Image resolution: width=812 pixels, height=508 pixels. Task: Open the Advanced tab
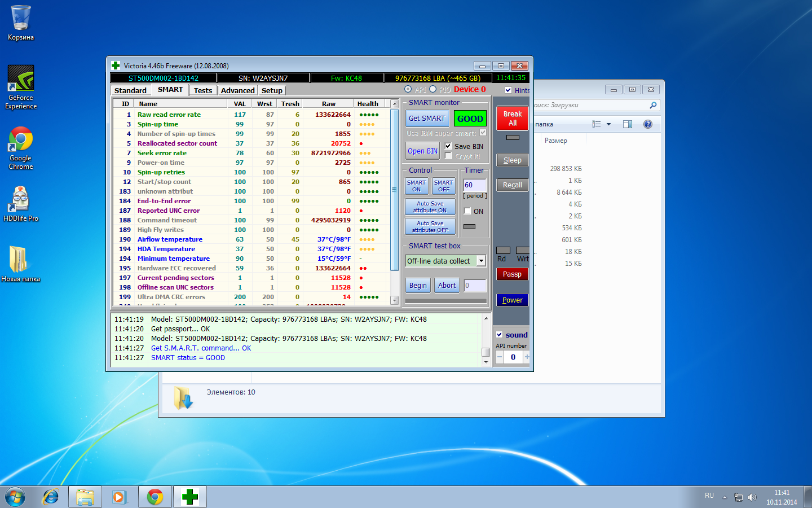238,90
